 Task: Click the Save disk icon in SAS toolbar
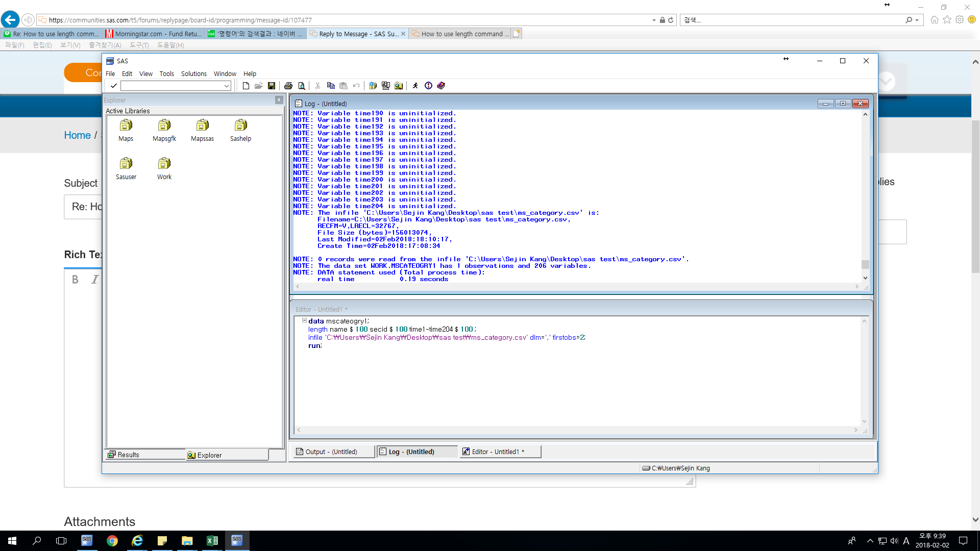point(272,86)
